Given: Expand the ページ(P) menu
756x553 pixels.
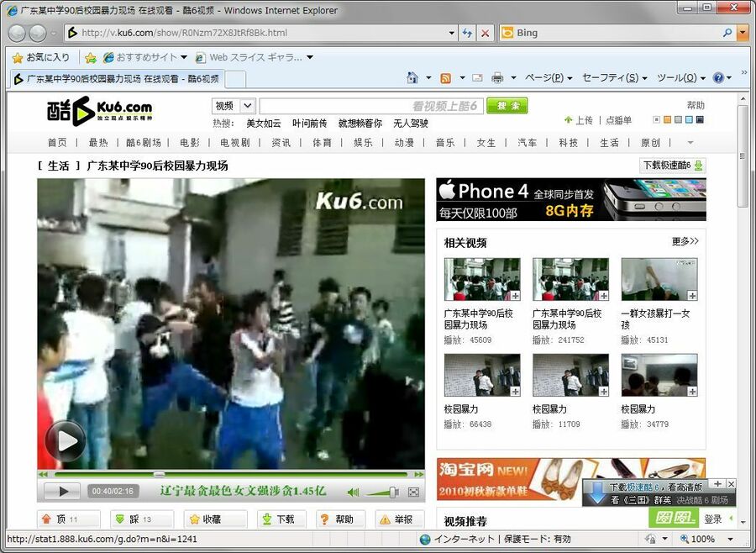Looking at the screenshot, I should [x=548, y=78].
